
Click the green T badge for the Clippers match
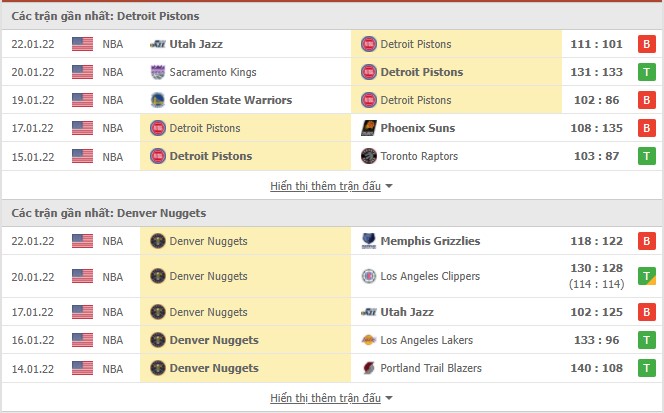pyautogui.click(x=647, y=276)
